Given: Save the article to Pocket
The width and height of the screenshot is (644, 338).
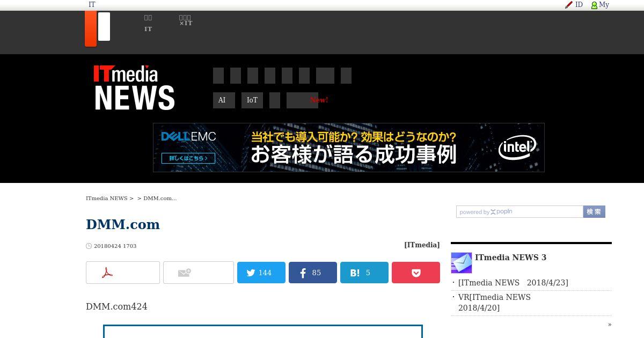Looking at the screenshot, I should click(x=416, y=273).
